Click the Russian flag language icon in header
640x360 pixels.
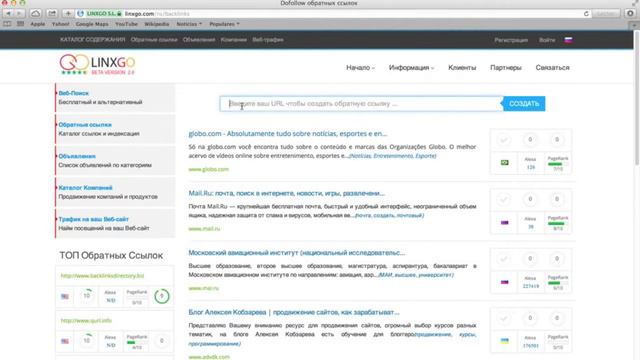coord(568,40)
